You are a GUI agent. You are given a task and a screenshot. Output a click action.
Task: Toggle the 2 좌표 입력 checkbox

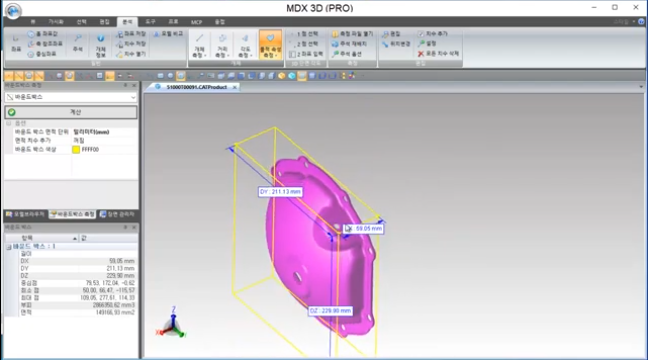click(x=292, y=54)
